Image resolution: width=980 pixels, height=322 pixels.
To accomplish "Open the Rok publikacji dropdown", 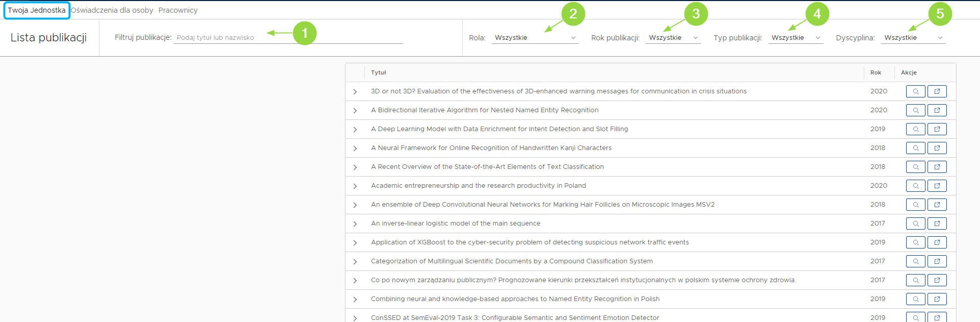I will click(x=673, y=38).
